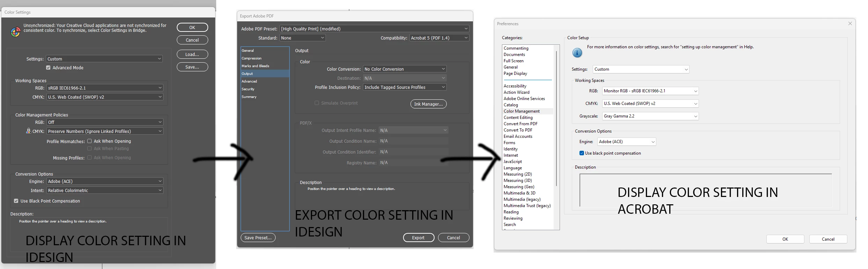Open the RGB working space dropdown in InDesign
The width and height of the screenshot is (868, 269).
[x=105, y=88]
